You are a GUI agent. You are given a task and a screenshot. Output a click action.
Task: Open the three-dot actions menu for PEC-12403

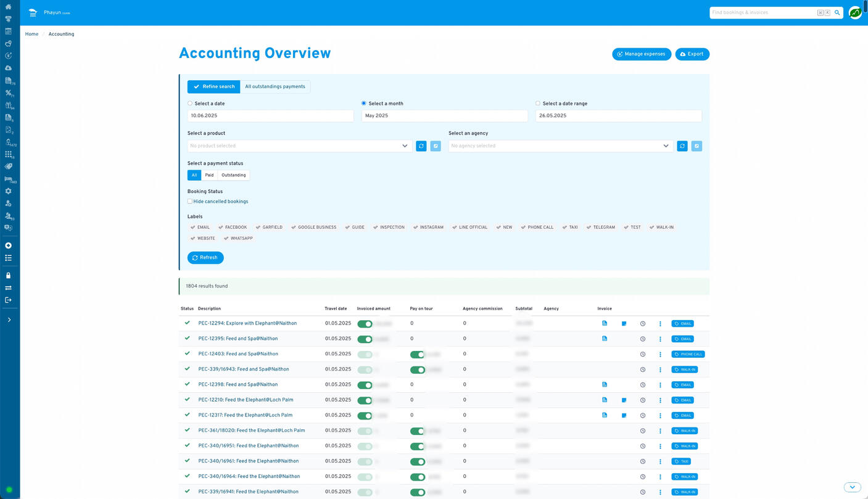[x=660, y=354]
